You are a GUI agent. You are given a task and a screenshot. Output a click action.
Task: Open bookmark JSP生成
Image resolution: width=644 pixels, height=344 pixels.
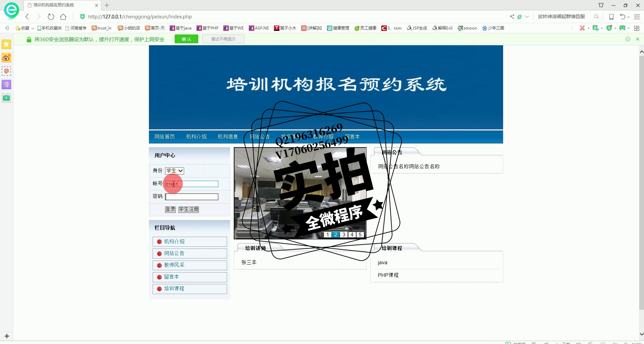pyautogui.click(x=417, y=28)
